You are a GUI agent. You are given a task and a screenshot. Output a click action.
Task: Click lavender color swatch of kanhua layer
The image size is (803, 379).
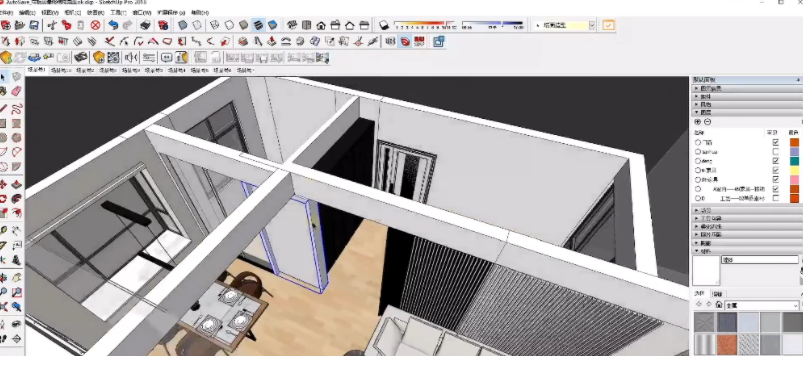coord(794,152)
